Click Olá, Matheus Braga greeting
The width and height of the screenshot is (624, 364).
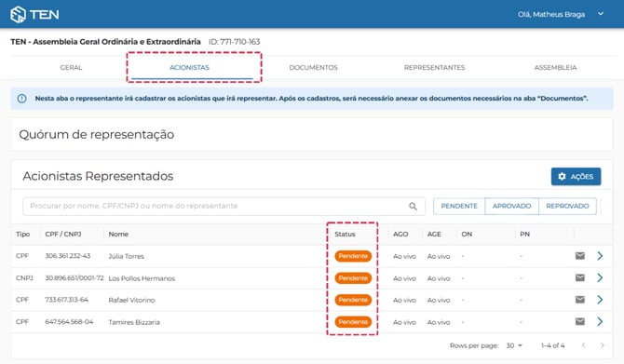tap(551, 14)
